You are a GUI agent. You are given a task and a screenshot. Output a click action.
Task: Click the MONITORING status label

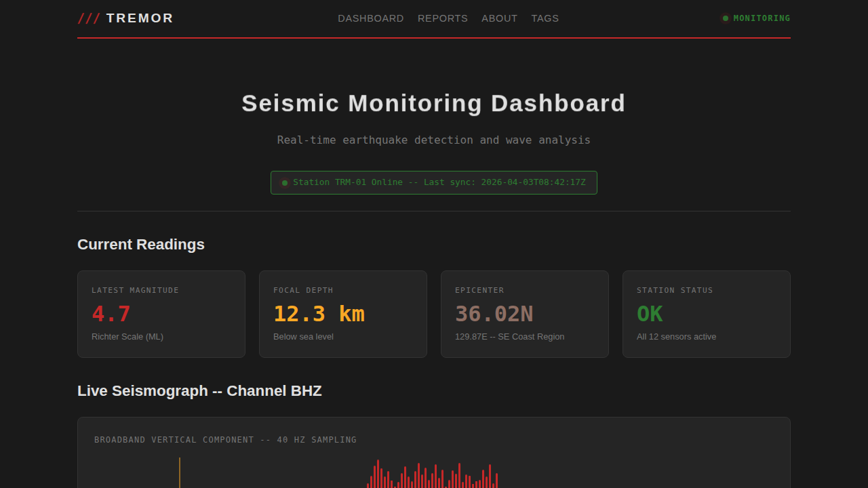click(762, 18)
